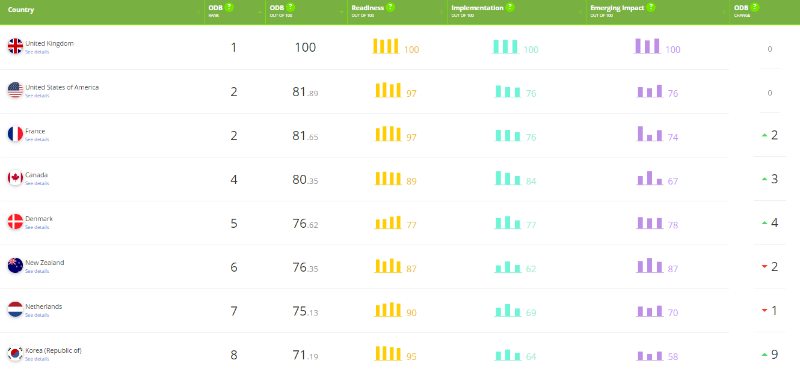This screenshot has height=375, width=800.
Task: Click the ODB change help icon
Action: 755,8
